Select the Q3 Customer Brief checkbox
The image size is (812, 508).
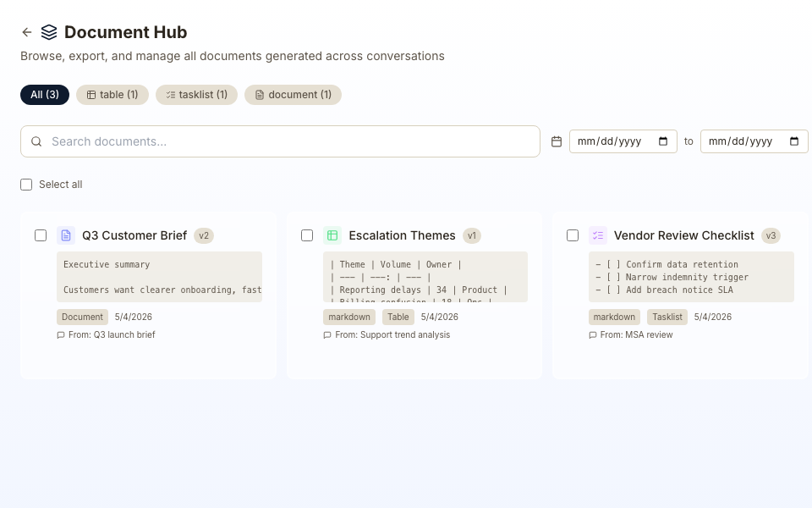41,235
